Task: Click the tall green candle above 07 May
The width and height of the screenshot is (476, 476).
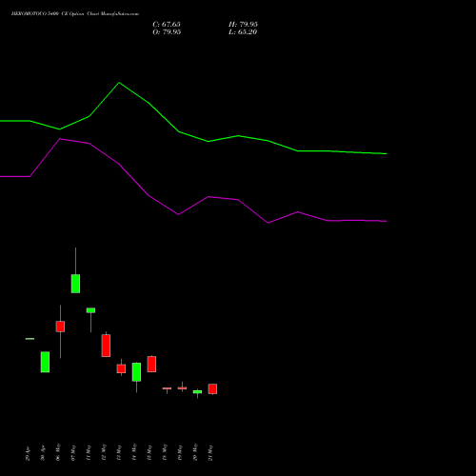Action: [75, 284]
